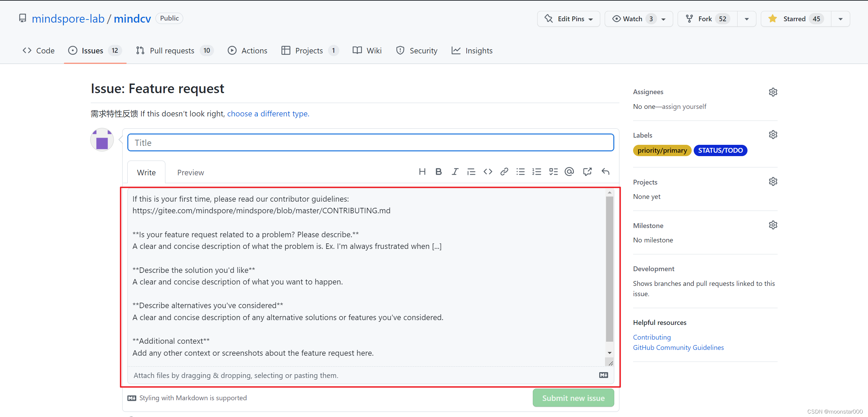868x417 pixels.
Task: Click the Issues count badge 12
Action: (115, 51)
